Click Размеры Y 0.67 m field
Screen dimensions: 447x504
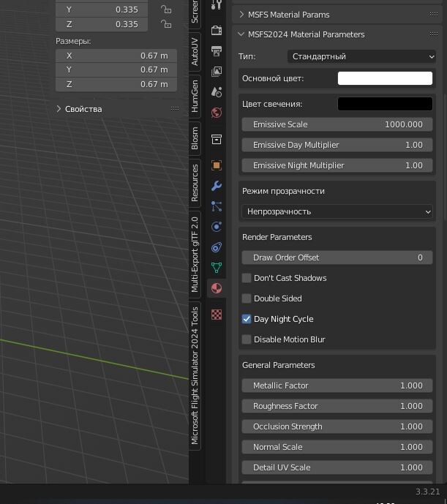(x=116, y=70)
